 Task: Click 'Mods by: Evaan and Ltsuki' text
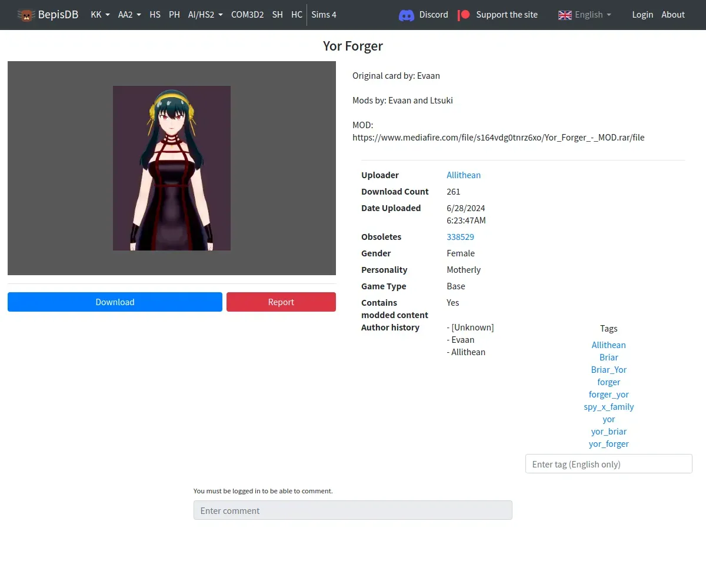pyautogui.click(x=402, y=101)
